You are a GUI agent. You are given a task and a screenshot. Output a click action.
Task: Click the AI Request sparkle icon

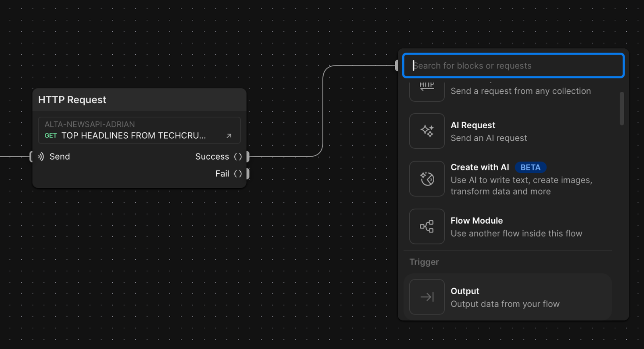pyautogui.click(x=427, y=131)
